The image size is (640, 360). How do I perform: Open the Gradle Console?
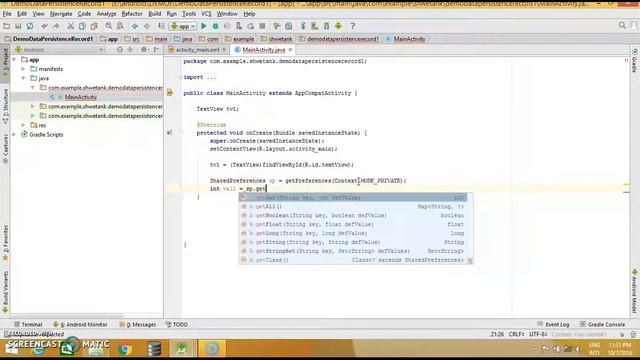coord(602,324)
